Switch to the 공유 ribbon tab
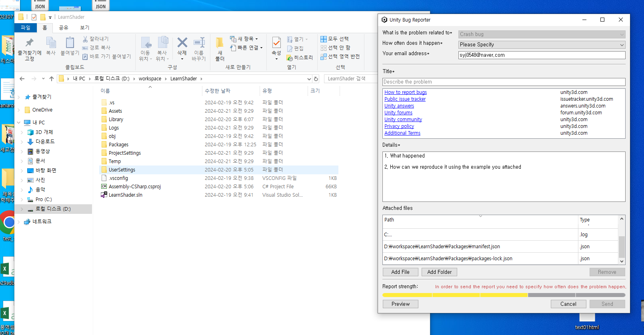Screen dimensions: 644x335 pos(64,28)
